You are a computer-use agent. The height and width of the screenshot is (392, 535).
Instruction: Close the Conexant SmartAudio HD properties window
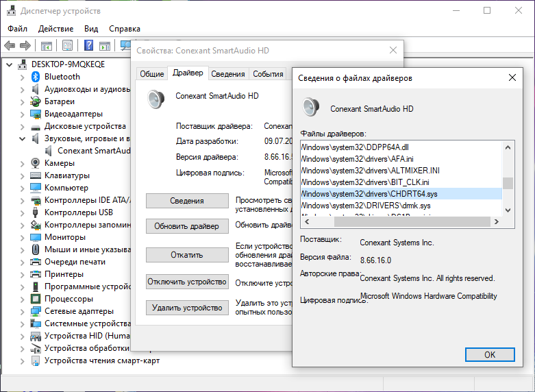(x=393, y=50)
